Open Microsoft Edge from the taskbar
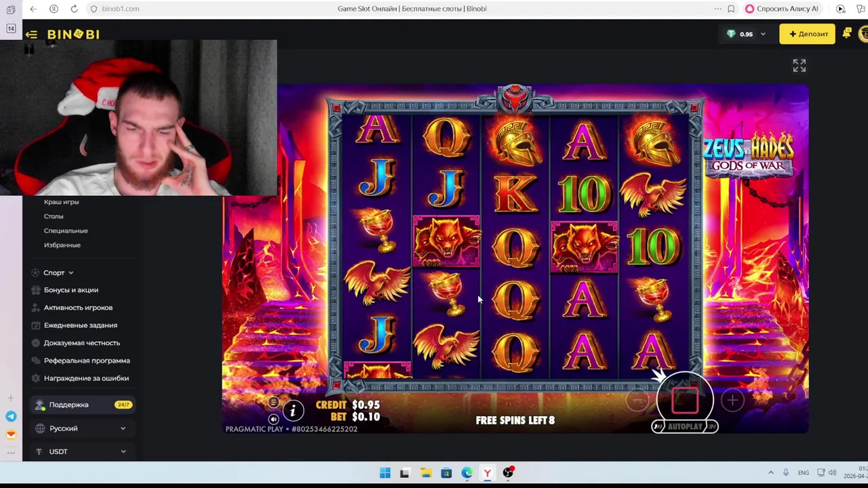Viewport: 868px width, 488px height. [x=467, y=473]
